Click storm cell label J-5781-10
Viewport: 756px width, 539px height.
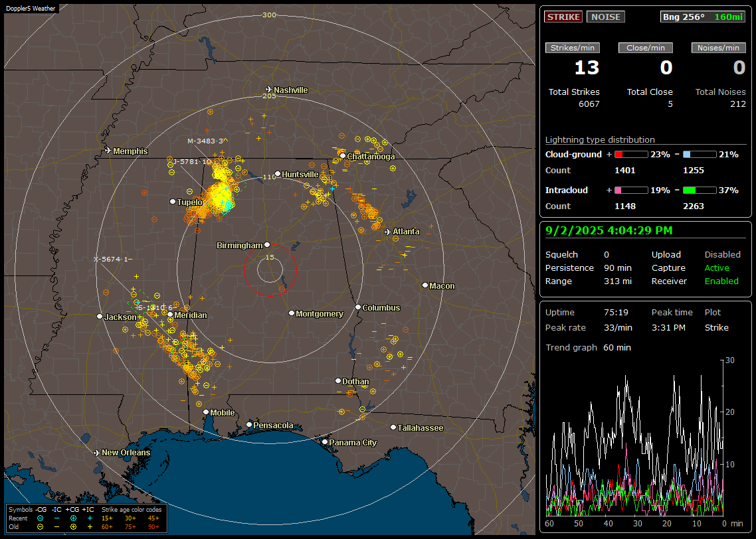pos(192,162)
